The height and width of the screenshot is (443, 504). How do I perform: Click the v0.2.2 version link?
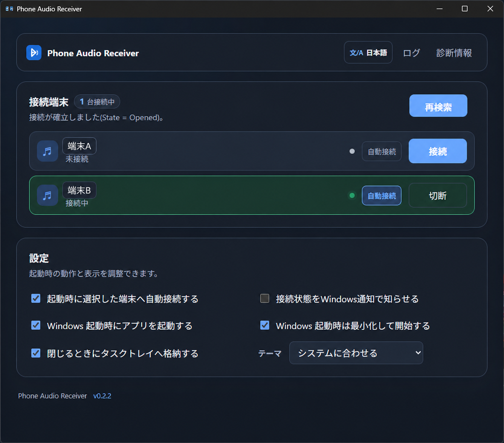pyautogui.click(x=102, y=396)
